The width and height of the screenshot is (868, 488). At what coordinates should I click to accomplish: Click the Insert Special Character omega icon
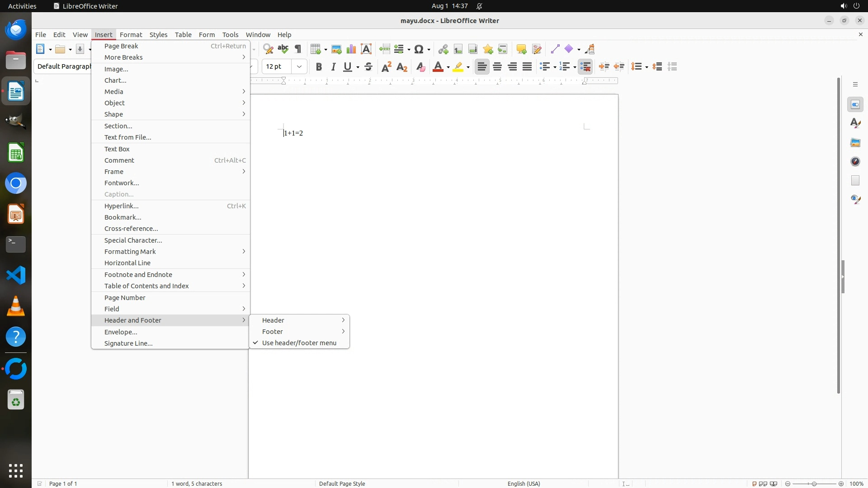click(419, 49)
